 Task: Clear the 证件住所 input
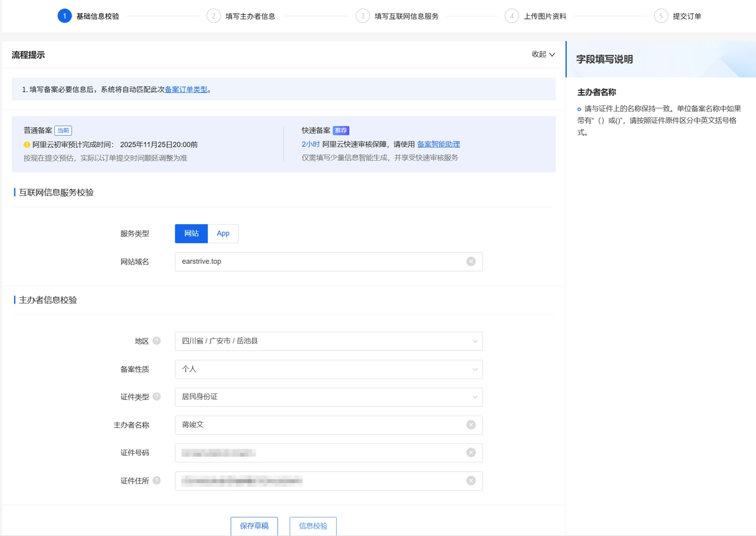tap(471, 480)
